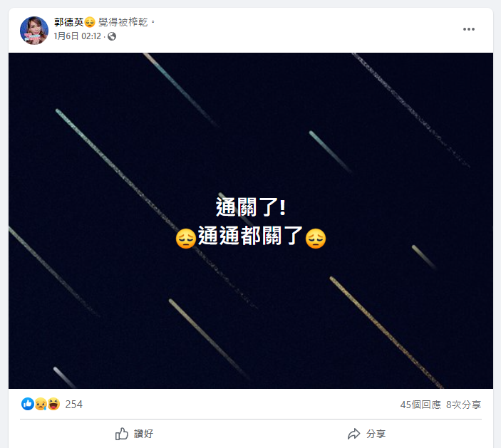Click the share arrow icon
Viewport: 501px width, 448px height.
[x=353, y=434]
